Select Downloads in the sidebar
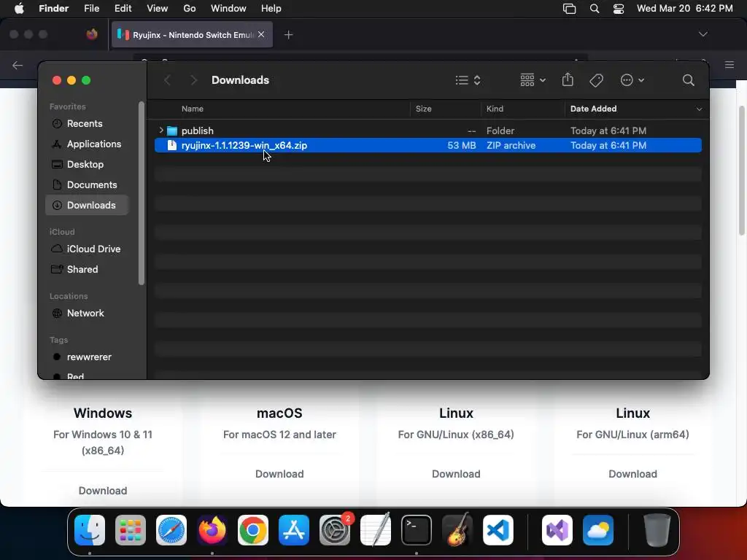 click(x=88, y=205)
